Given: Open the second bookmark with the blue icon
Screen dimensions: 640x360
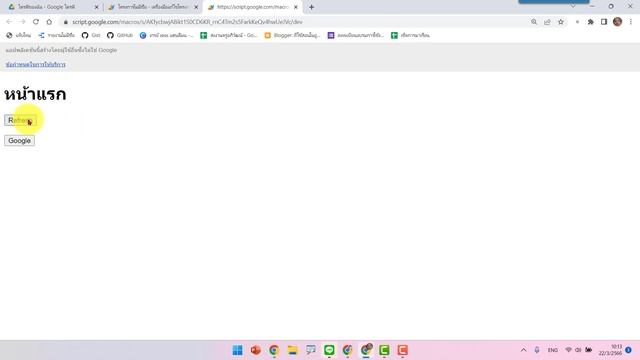Looking at the screenshot, I should [56, 36].
